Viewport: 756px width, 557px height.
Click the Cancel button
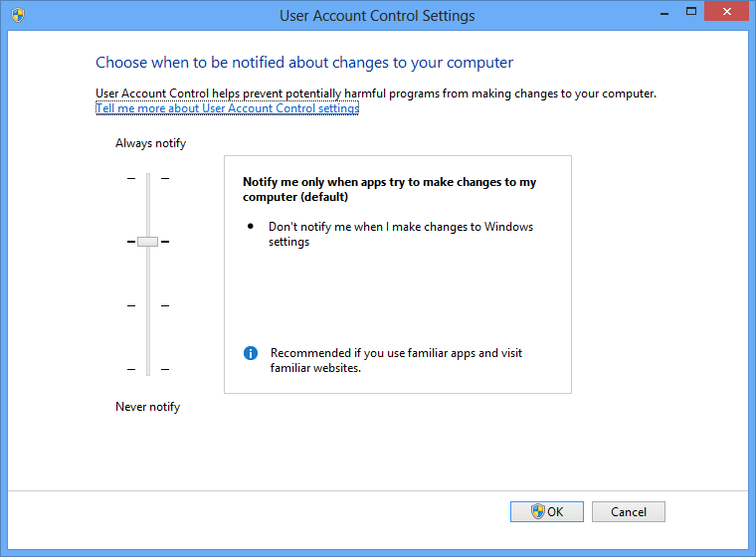[629, 511]
